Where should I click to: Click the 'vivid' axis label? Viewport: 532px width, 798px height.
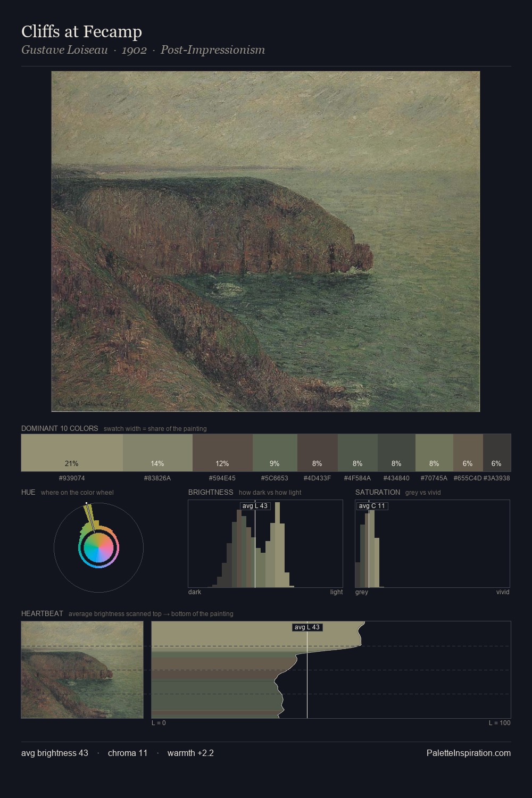pyautogui.click(x=503, y=592)
